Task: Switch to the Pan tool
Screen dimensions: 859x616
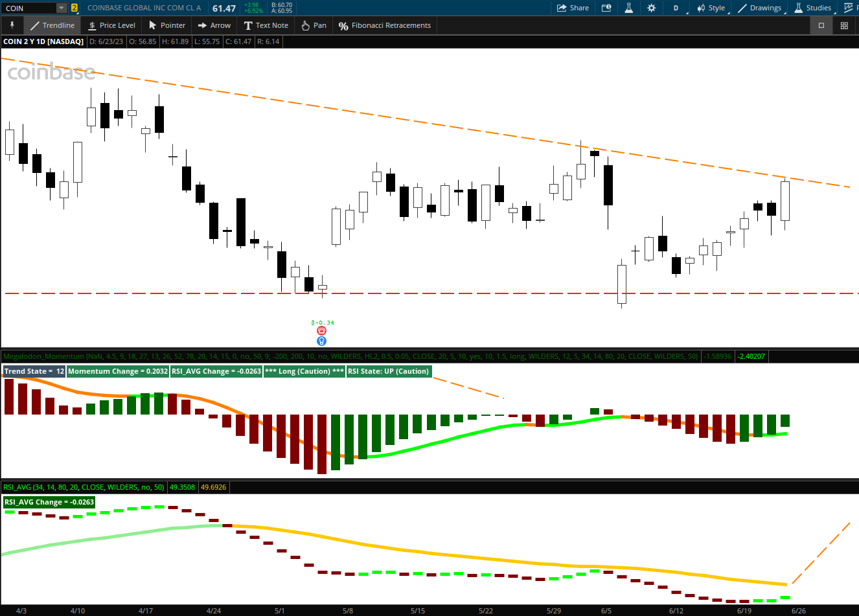Action: pos(314,25)
